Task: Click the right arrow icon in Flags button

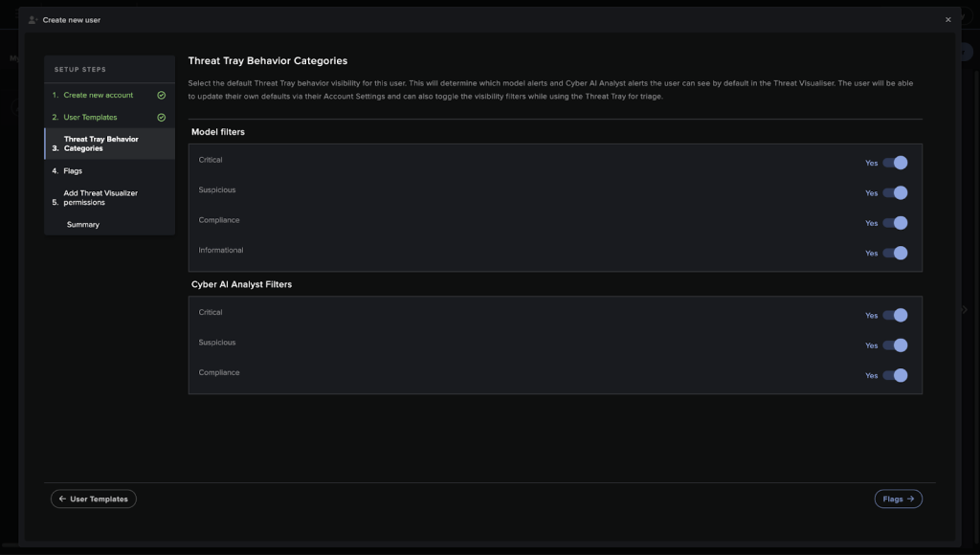Action: [x=911, y=499]
